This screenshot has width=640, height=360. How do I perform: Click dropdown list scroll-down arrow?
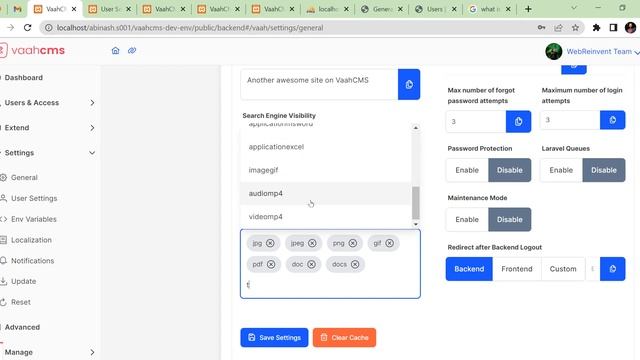tap(416, 224)
